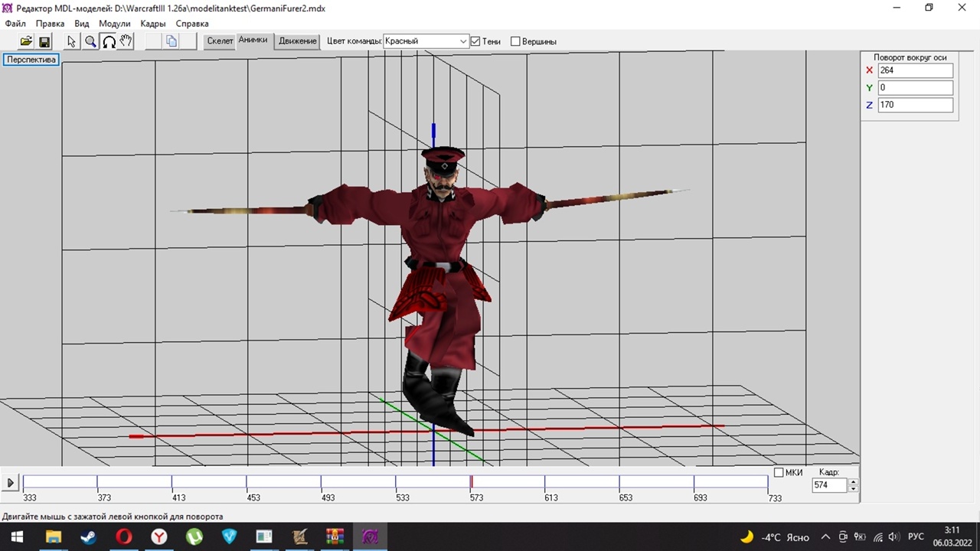Click the red frame marker on timeline
980x551 pixels.
[472, 483]
